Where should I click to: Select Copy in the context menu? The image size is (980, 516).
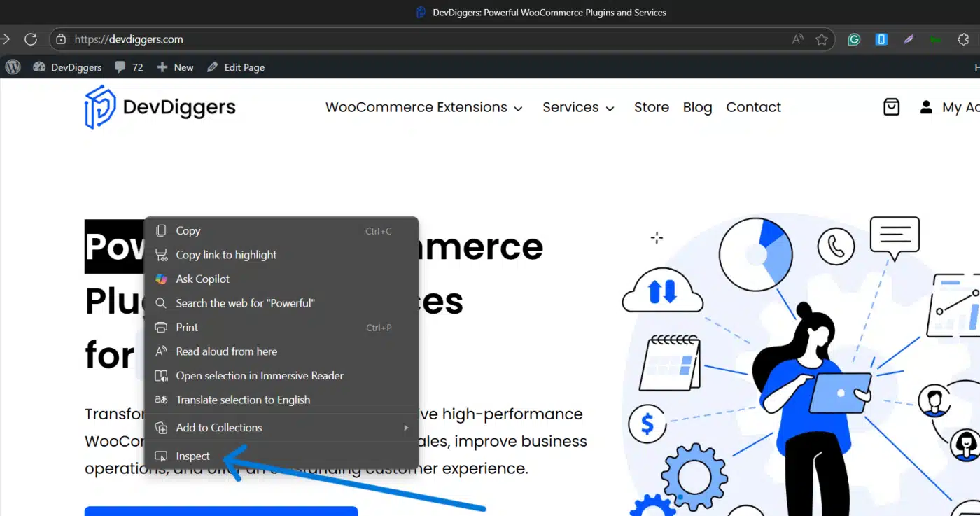point(281,231)
